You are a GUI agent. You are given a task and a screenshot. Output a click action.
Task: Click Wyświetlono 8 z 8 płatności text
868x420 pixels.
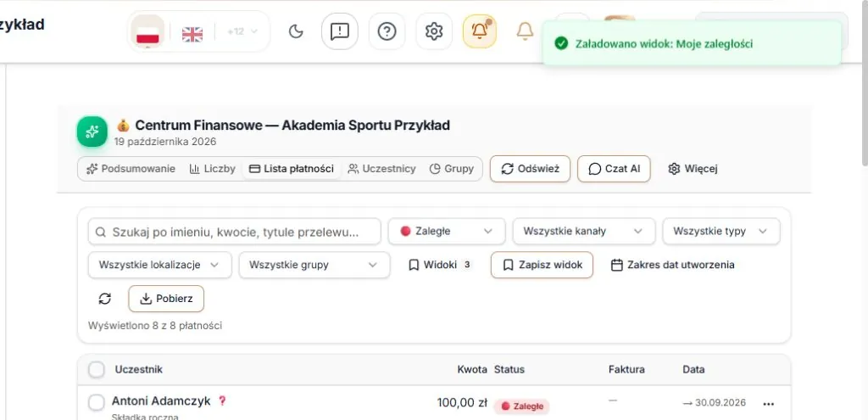point(155,326)
